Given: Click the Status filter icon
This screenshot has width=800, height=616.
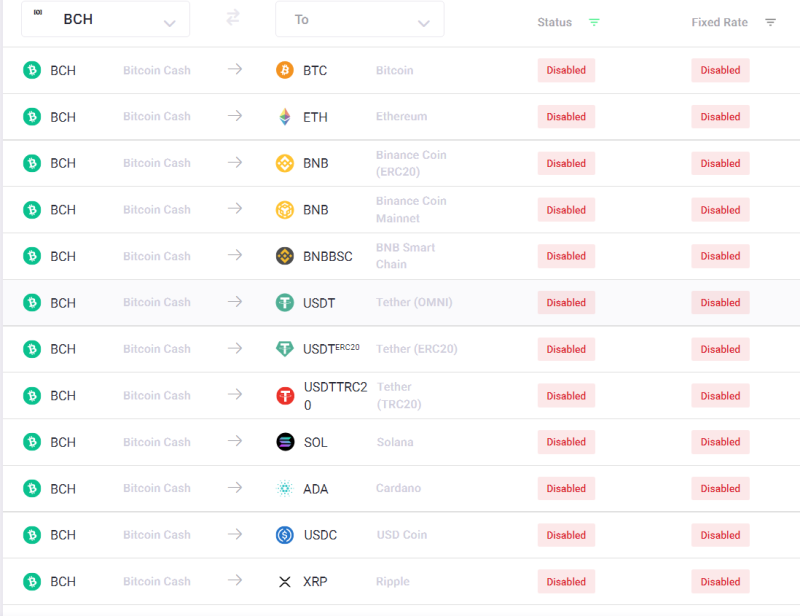Looking at the screenshot, I should pyautogui.click(x=594, y=22).
